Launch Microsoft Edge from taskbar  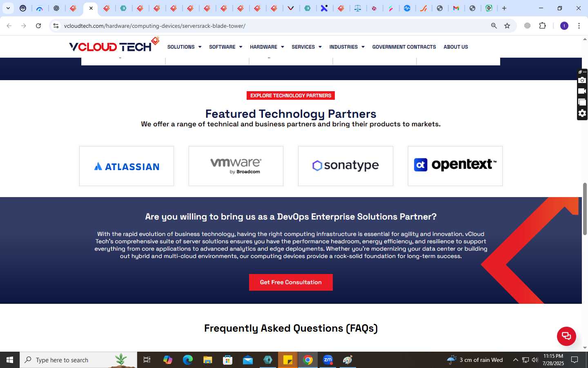click(x=187, y=360)
